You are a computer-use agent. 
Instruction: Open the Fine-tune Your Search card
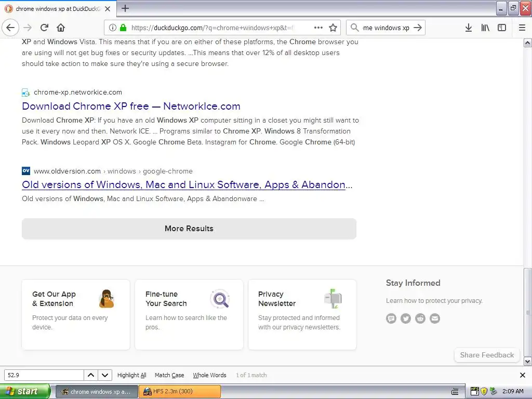click(x=189, y=314)
